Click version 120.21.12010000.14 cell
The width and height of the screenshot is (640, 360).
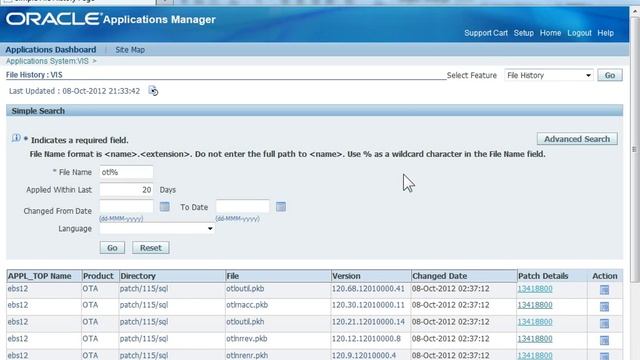[x=368, y=322]
